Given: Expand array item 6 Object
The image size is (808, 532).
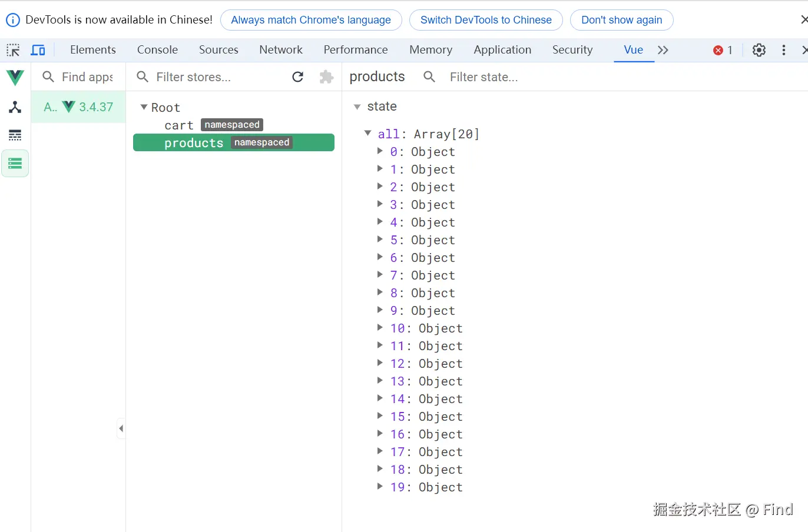Looking at the screenshot, I should point(380,257).
